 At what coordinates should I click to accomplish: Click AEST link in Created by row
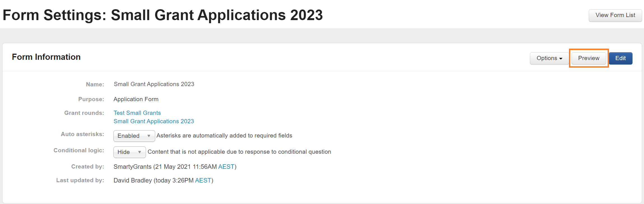pyautogui.click(x=226, y=167)
